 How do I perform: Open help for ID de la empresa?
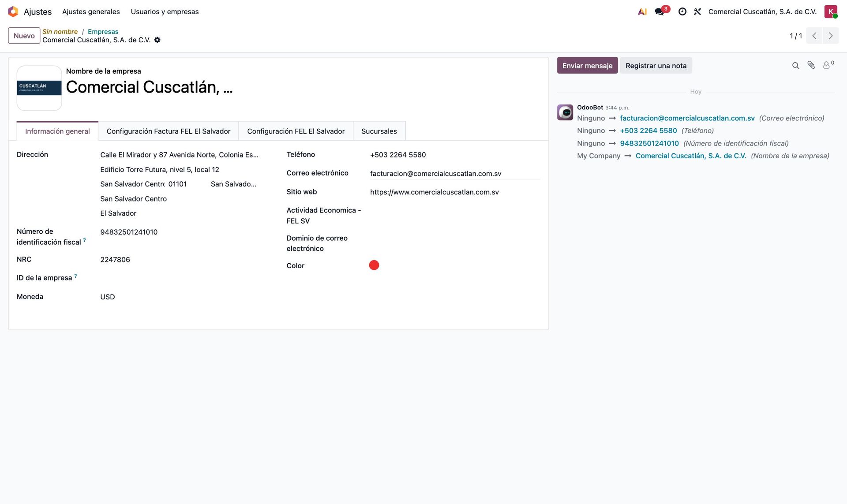click(x=75, y=276)
